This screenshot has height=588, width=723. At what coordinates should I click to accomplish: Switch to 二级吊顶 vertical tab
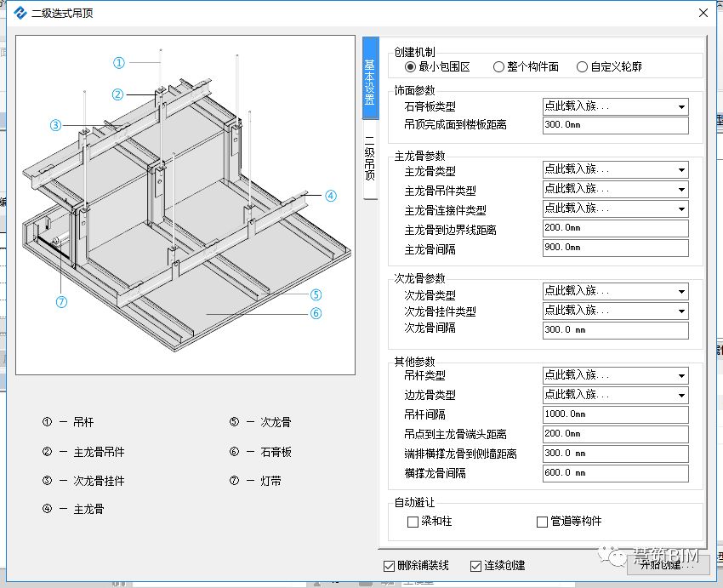point(370,159)
